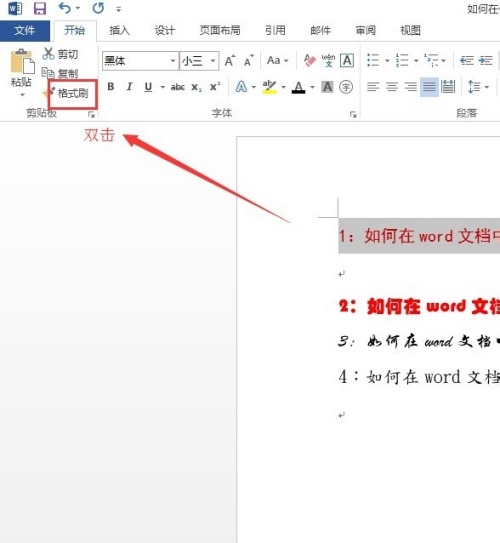Screen dimensions: 500x543
Task: Toggle the Justify alignment icon
Action: pyautogui.click(x=429, y=87)
